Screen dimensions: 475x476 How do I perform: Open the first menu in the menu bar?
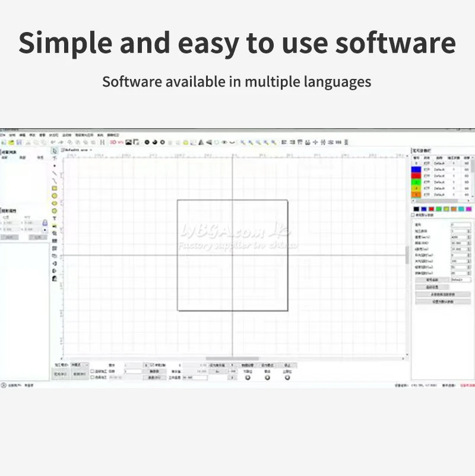(x=2, y=135)
